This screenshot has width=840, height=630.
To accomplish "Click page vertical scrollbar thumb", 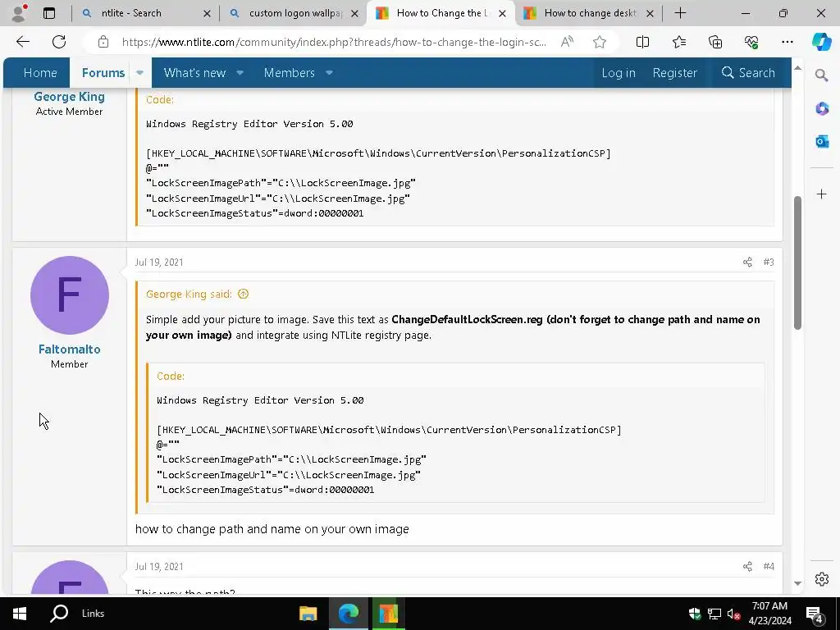I will click(x=797, y=262).
